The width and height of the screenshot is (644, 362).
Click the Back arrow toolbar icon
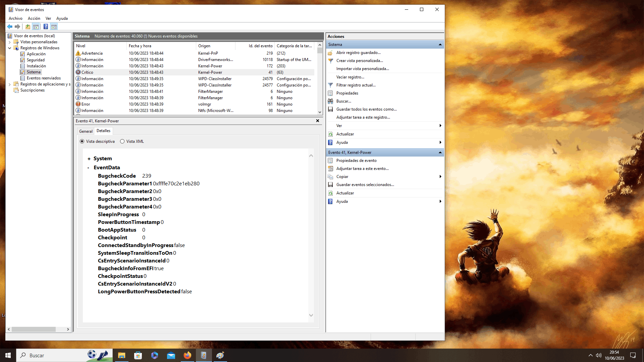(10, 27)
